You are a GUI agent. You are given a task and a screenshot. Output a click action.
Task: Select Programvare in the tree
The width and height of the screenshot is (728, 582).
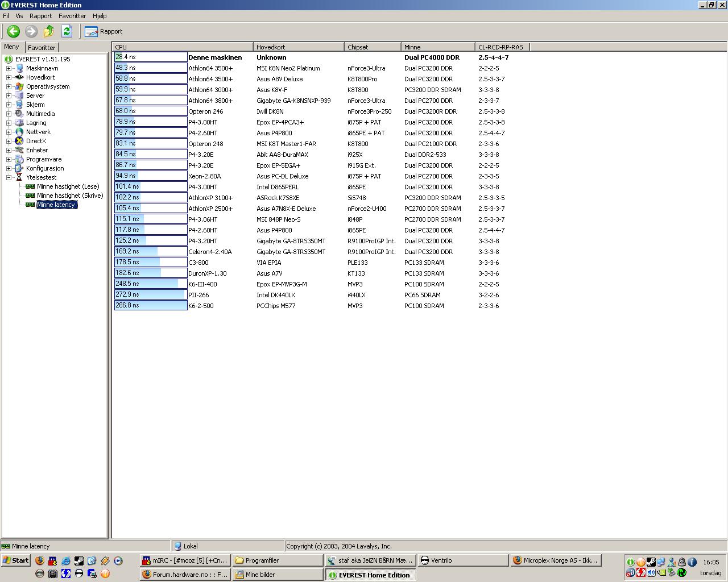[x=44, y=159]
